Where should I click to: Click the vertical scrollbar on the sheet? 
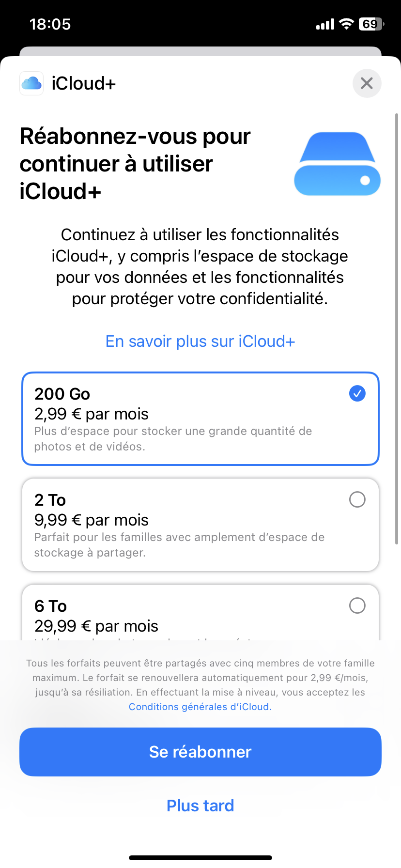coord(397,329)
